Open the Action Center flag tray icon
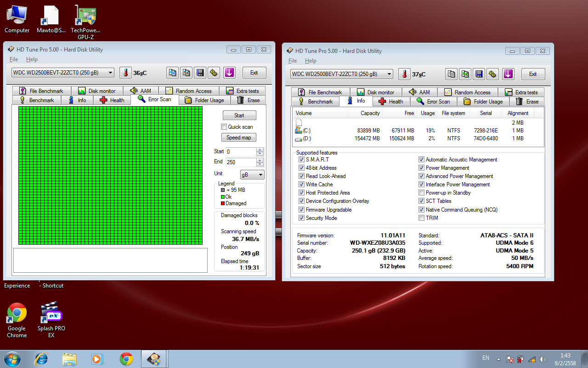 pyautogui.click(x=510, y=359)
